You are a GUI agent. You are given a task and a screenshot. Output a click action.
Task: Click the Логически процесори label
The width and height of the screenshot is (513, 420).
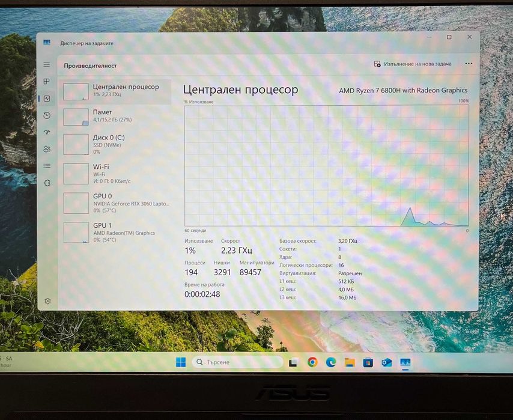click(306, 265)
